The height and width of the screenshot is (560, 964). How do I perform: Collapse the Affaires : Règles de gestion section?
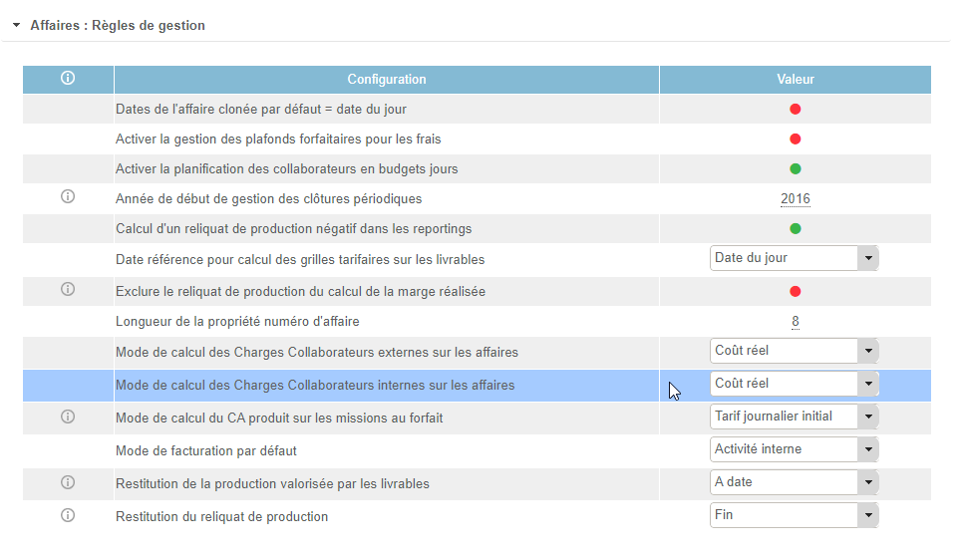click(17, 25)
